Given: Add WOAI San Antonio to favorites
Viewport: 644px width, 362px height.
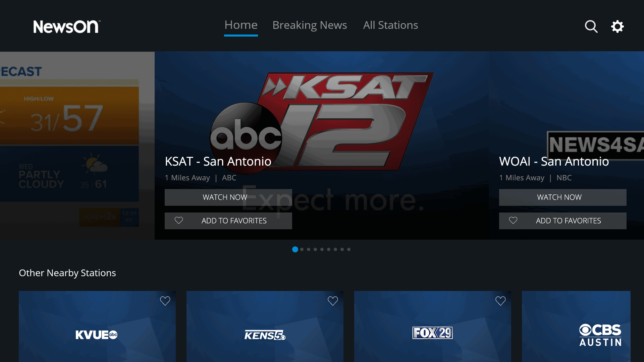Looking at the screenshot, I should point(562,221).
